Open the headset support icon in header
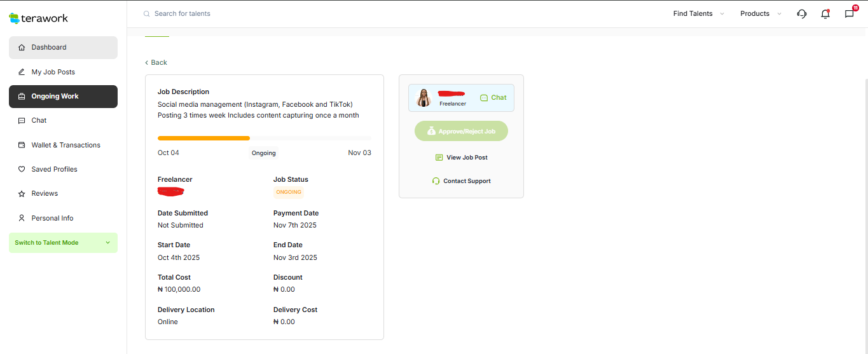This screenshot has width=868, height=354. click(801, 14)
